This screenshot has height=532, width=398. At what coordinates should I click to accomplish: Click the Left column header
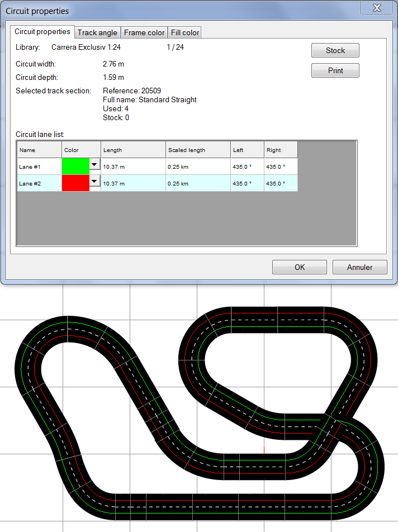(247, 150)
